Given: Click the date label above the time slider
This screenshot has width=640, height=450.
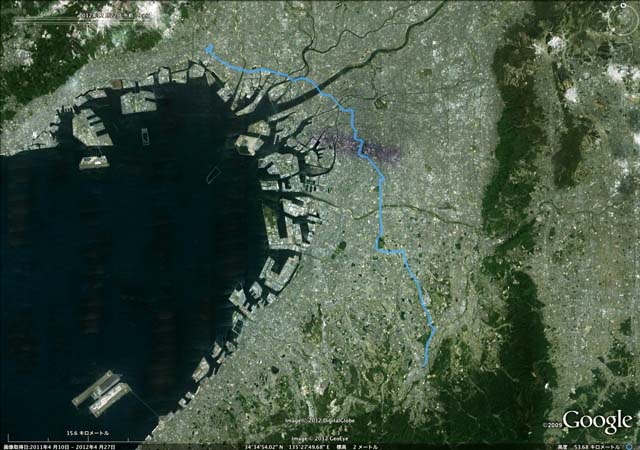Looking at the screenshot, I should [113, 15].
